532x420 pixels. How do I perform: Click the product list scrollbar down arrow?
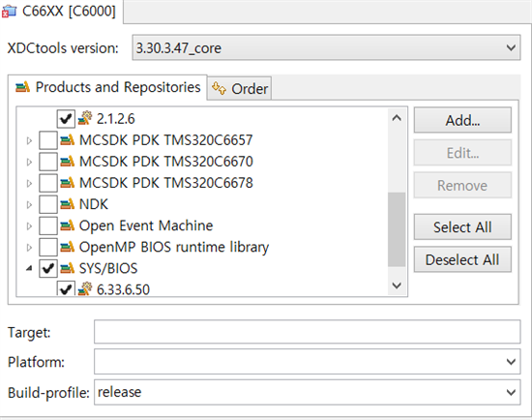[x=397, y=285]
